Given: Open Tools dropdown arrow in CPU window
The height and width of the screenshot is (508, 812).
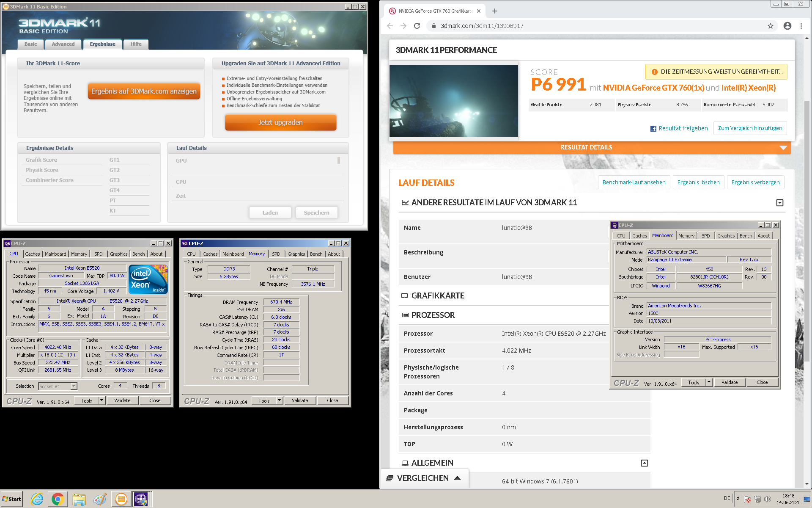Looking at the screenshot, I should 101,400.
